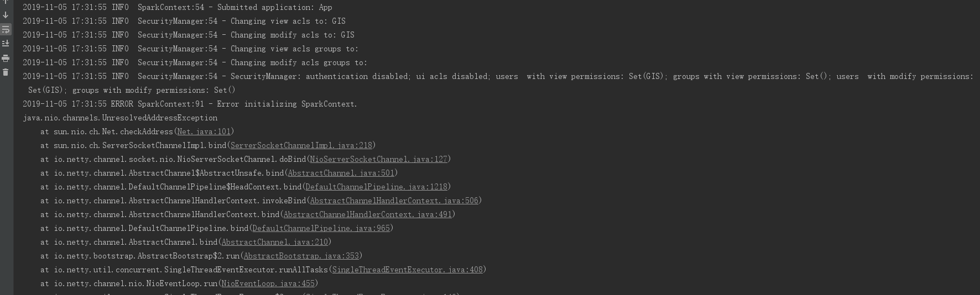Jump to NioServerSocketChannel.java:127
Viewport: 980px width, 295px height.
point(378,159)
